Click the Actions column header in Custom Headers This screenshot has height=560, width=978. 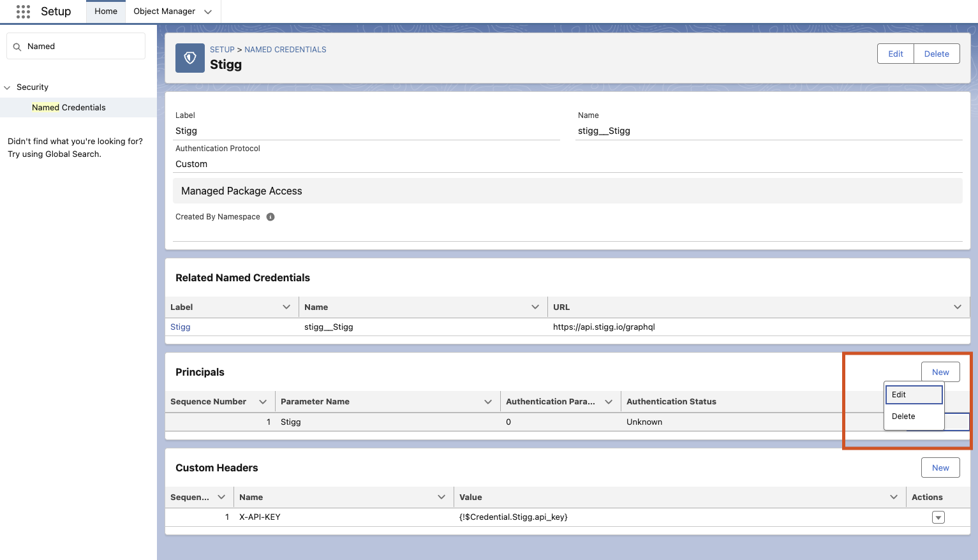[927, 497]
